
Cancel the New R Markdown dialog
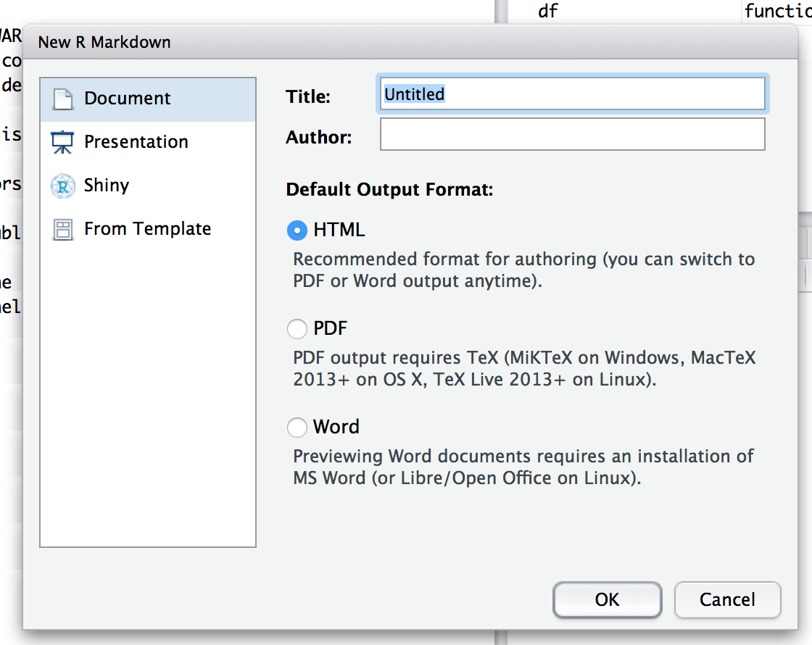[727, 599]
